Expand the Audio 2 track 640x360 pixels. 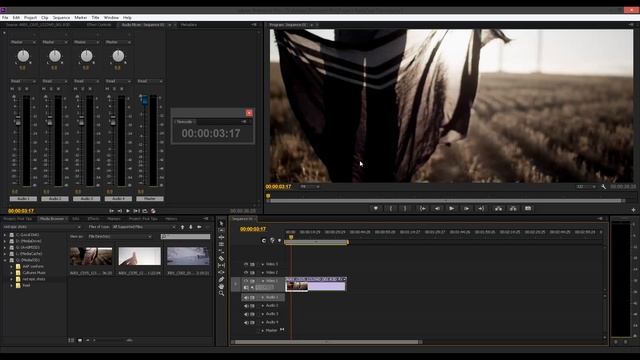coord(262,306)
